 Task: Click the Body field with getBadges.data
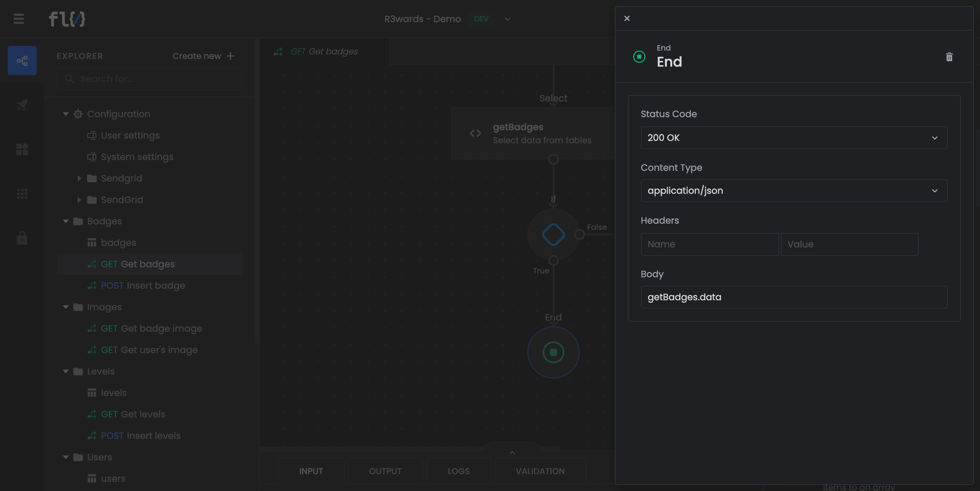(x=794, y=297)
